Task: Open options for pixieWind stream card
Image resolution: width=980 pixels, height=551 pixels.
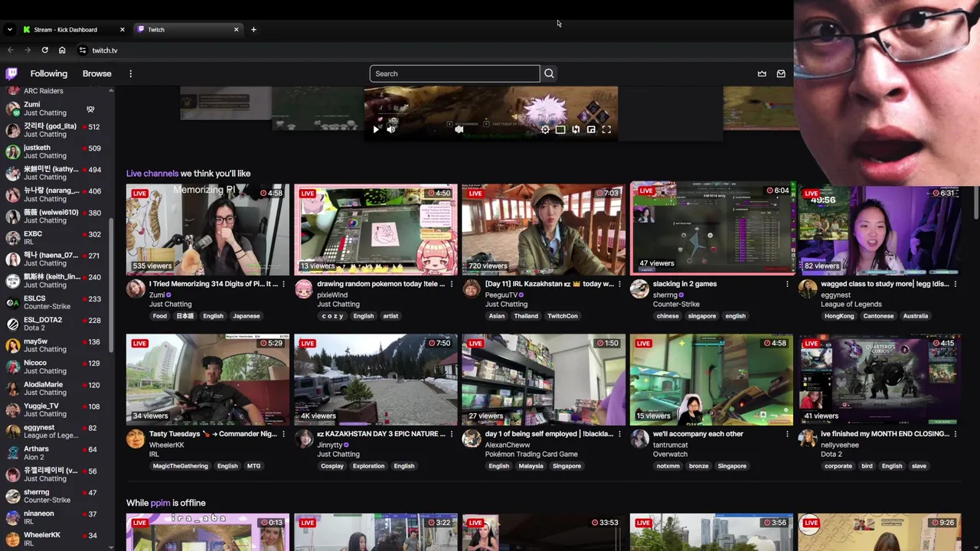Action: click(451, 284)
